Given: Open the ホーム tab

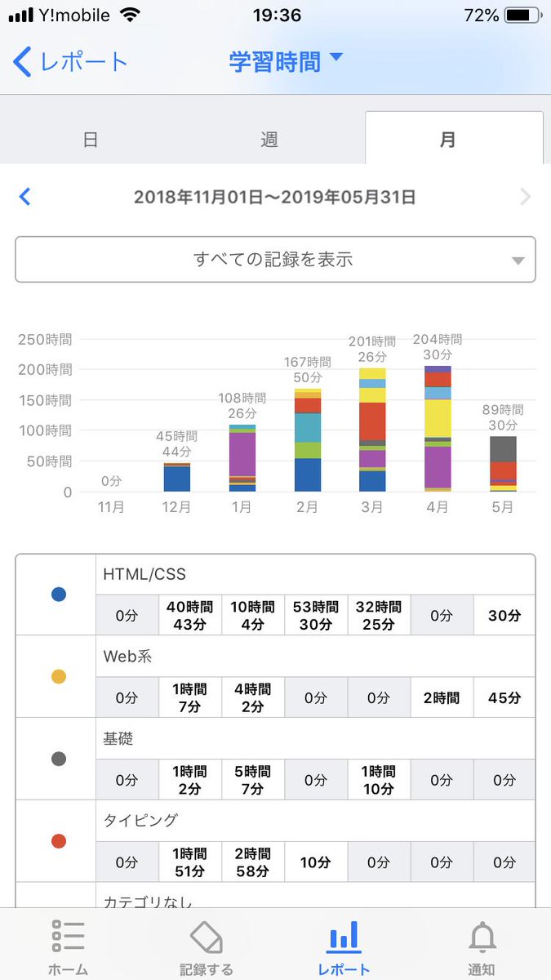Looking at the screenshot, I should point(68,947).
